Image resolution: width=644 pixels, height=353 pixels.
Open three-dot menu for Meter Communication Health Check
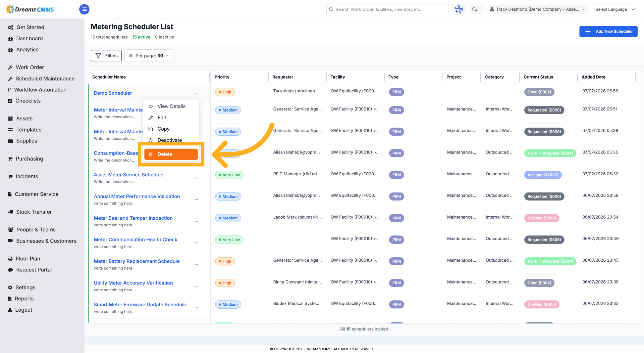point(196,243)
